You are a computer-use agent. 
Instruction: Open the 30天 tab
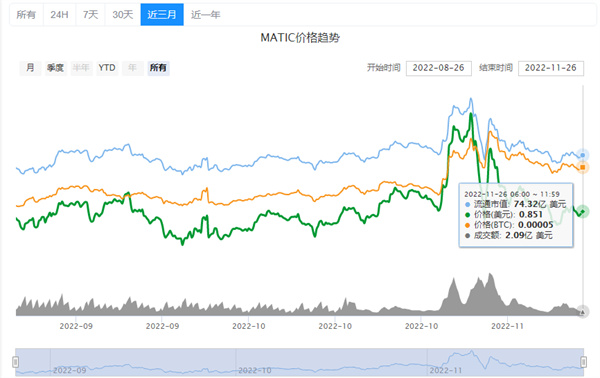123,15
